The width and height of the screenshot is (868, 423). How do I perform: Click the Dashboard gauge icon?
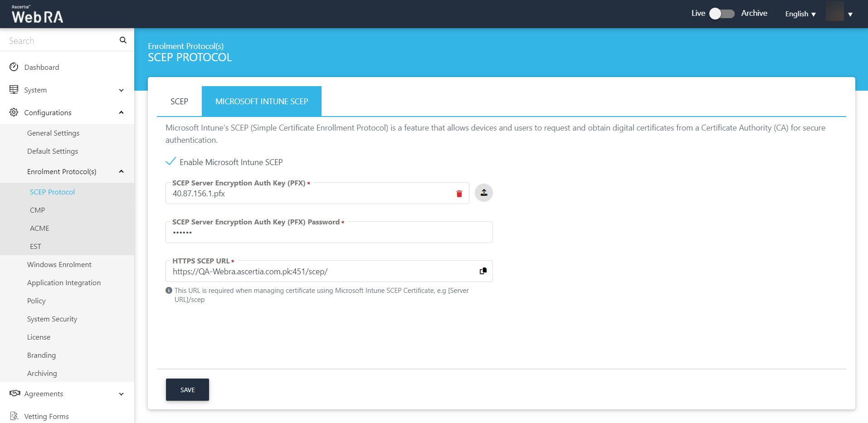14,67
